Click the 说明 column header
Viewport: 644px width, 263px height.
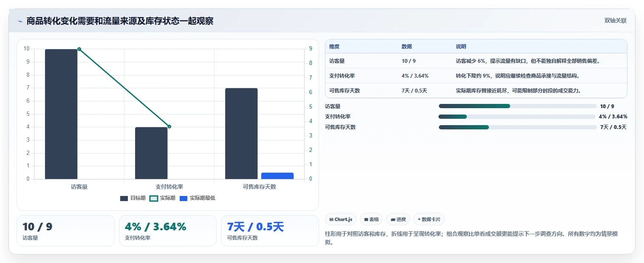(461, 47)
